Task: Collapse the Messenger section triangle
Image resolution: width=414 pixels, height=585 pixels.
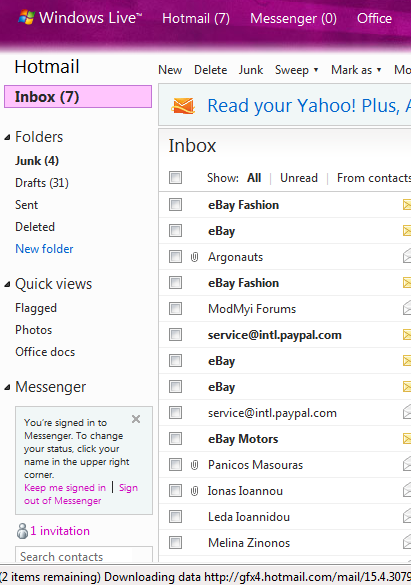Action: 7,388
